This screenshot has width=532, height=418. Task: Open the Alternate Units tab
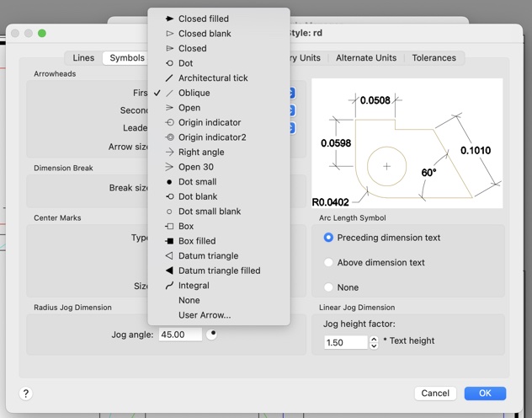coord(366,57)
